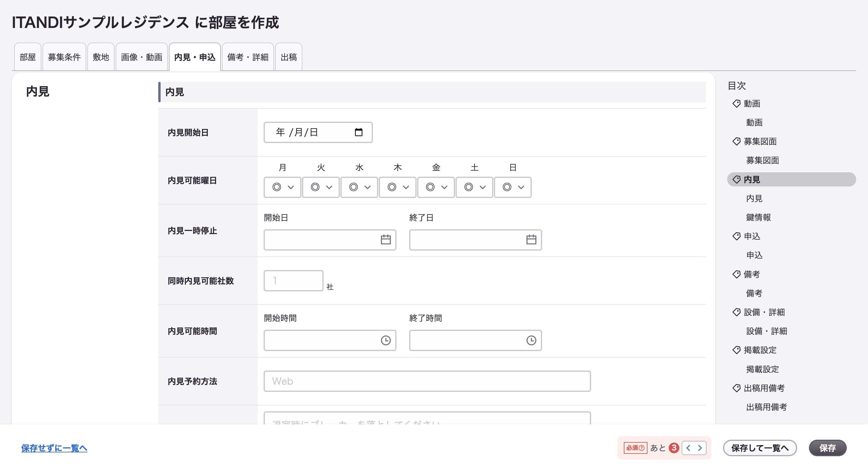The height and width of the screenshot is (471, 868).
Task: Switch to 部屋 tab
Action: 28,57
